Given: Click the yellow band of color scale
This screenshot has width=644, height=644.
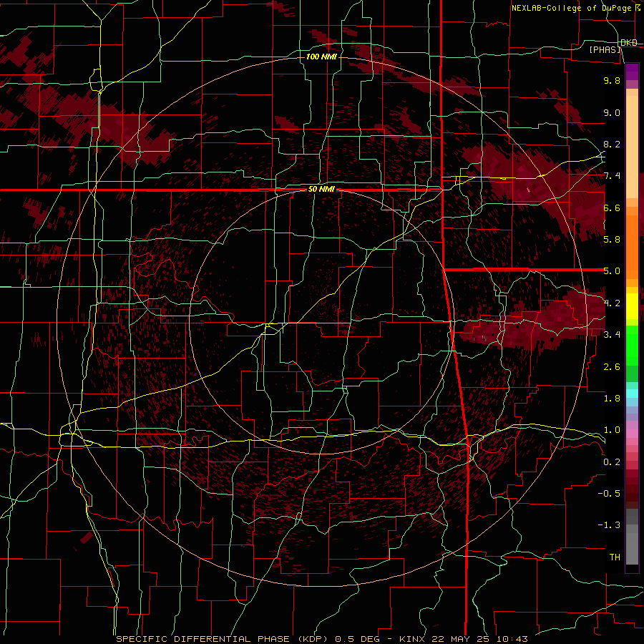Looking at the screenshot, I should pyautogui.click(x=632, y=306).
